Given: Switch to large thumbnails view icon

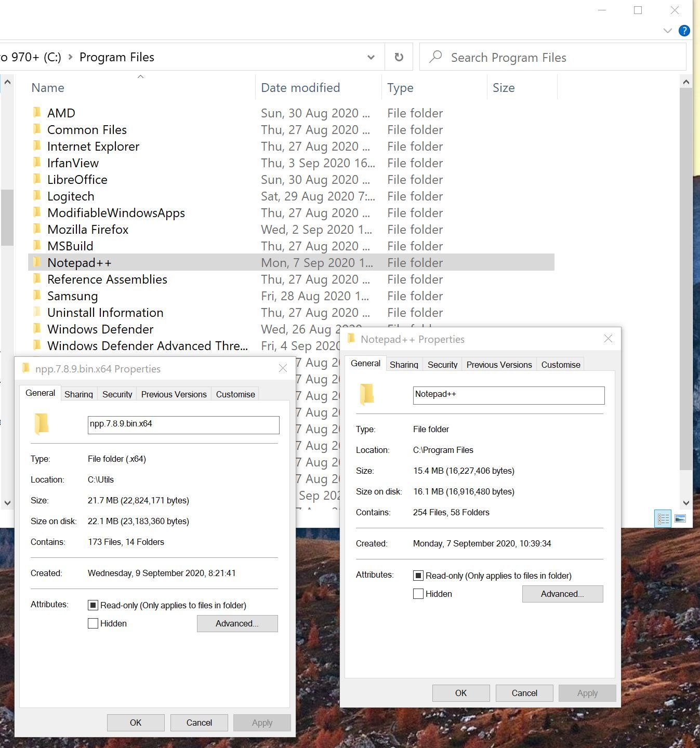Looking at the screenshot, I should pyautogui.click(x=680, y=518).
